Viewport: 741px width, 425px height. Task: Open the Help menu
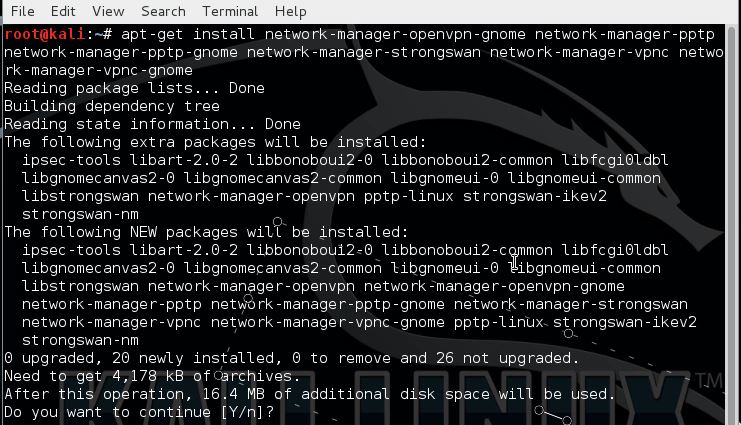click(290, 11)
